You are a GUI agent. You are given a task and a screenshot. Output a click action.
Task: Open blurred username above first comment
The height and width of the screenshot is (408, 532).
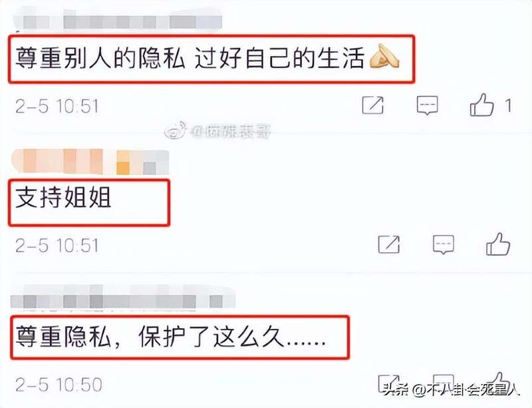[118, 21]
